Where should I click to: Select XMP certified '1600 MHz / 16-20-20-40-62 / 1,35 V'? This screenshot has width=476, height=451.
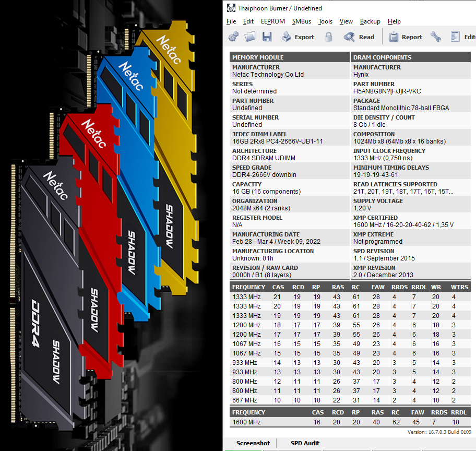coord(403,225)
